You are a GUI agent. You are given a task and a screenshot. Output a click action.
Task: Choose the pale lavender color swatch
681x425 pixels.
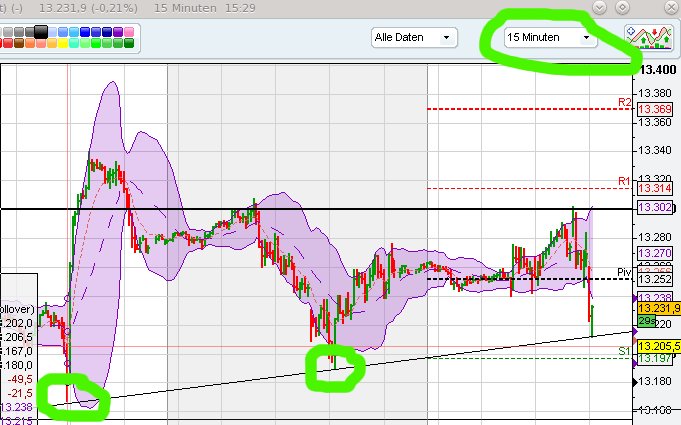tap(52, 32)
